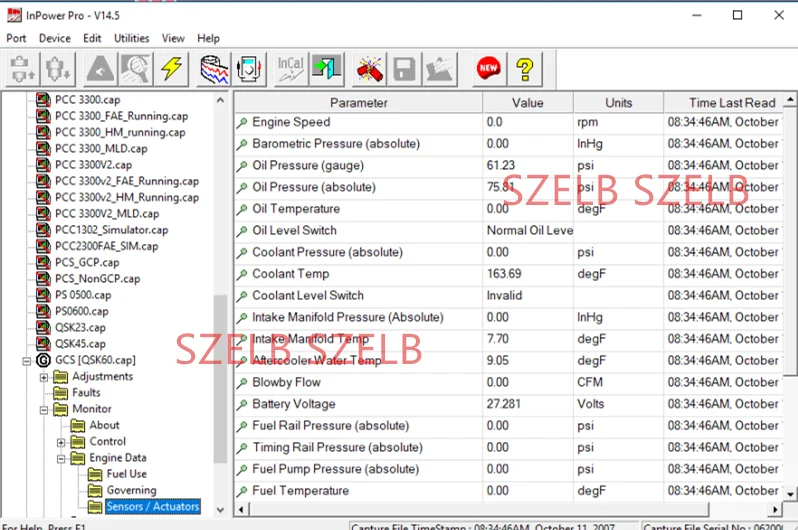Click the Value column header
This screenshot has height=530, width=798.
[x=528, y=103]
